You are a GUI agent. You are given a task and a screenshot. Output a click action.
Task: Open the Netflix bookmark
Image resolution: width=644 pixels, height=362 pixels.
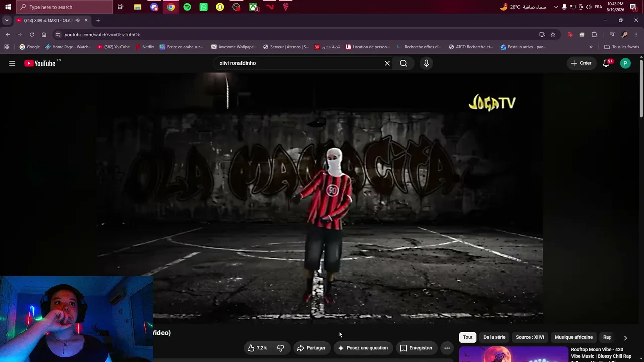click(x=145, y=47)
